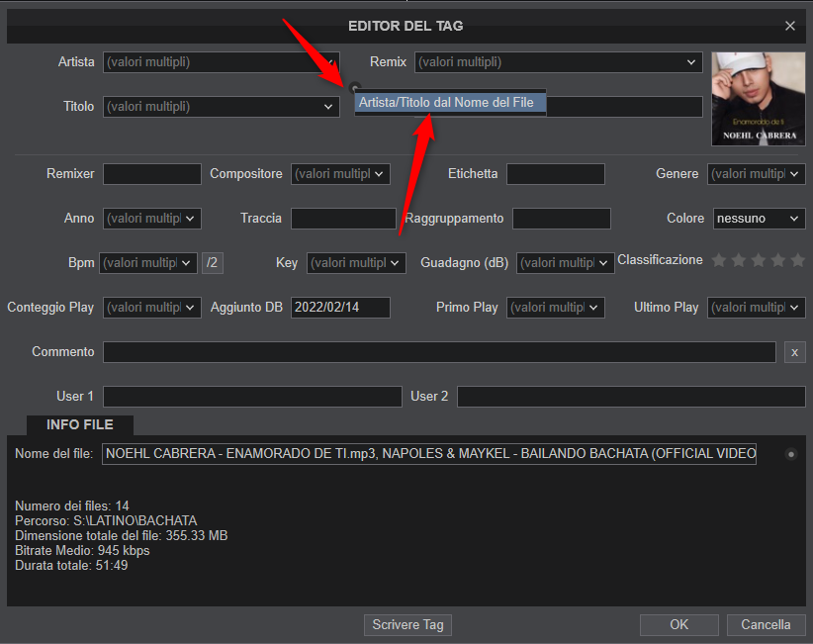Click the Cancella button
The image size is (813, 644).
click(766, 625)
